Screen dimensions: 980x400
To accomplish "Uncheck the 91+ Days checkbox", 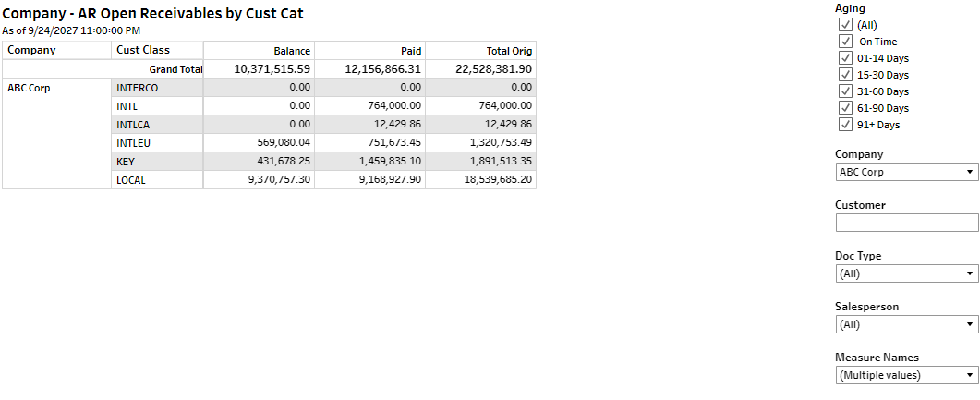I will [x=844, y=125].
